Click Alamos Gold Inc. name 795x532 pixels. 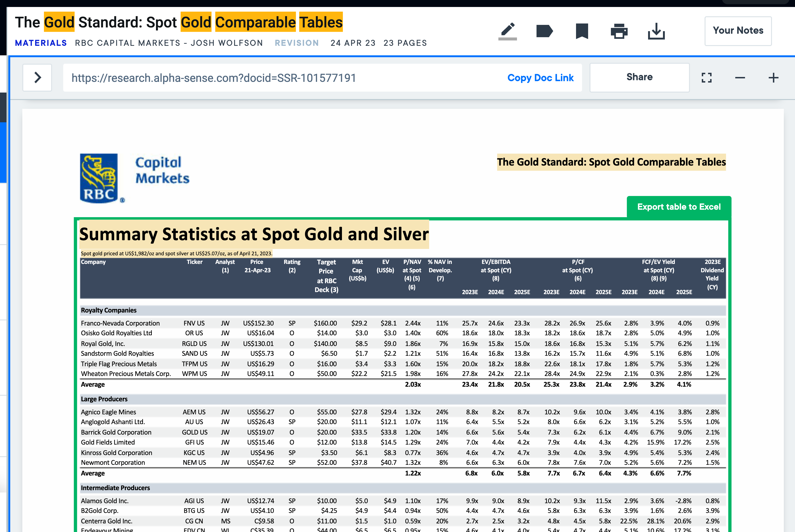point(104,501)
